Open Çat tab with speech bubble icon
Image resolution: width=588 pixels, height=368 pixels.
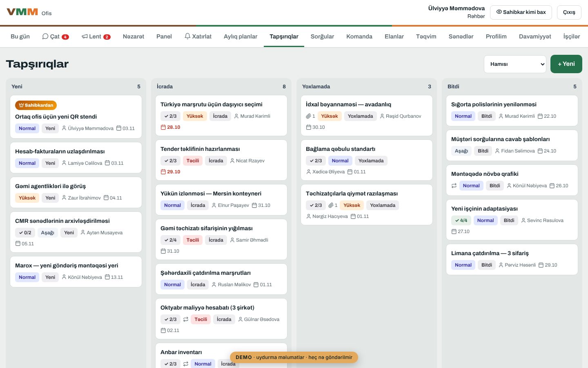pos(56,36)
